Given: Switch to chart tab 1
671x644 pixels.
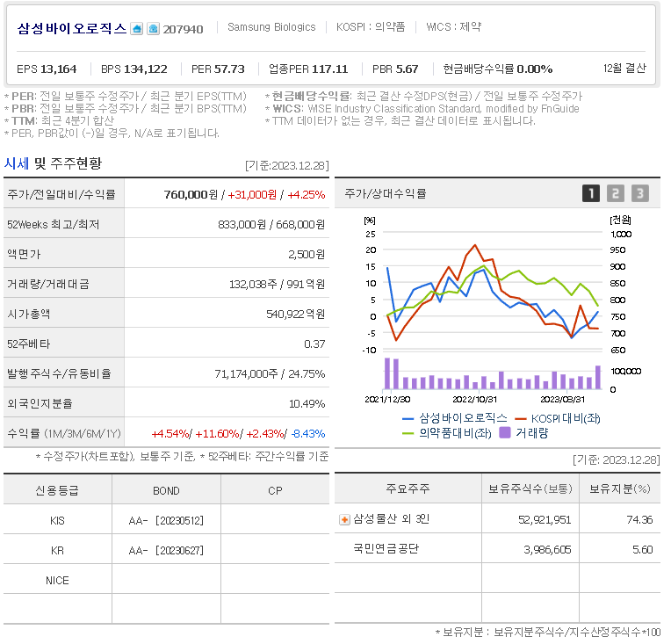Looking at the screenshot, I should [591, 193].
